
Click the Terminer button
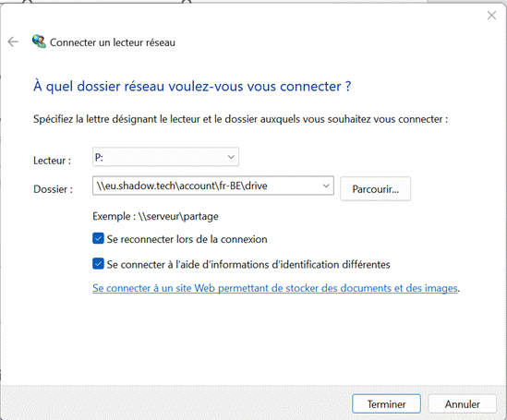(386, 404)
